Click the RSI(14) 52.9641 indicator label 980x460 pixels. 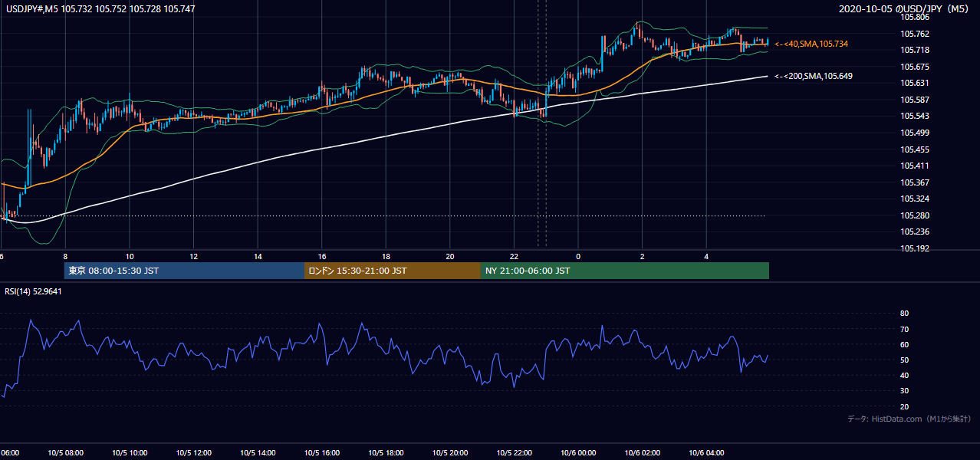point(33,291)
